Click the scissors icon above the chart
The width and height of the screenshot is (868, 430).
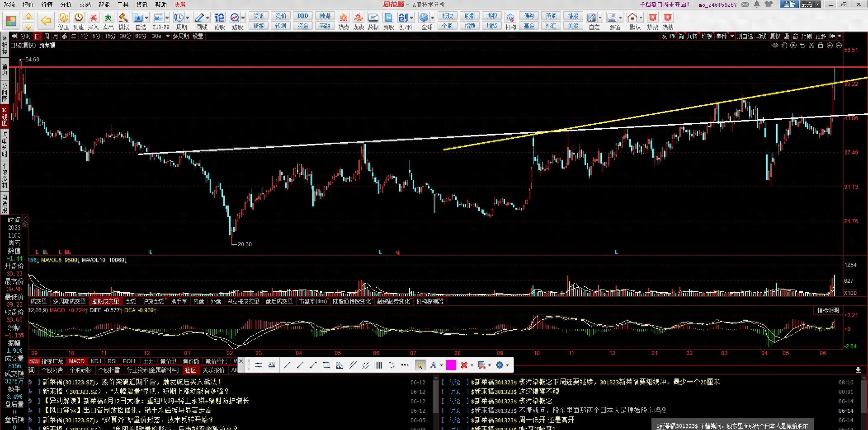[x=811, y=45]
